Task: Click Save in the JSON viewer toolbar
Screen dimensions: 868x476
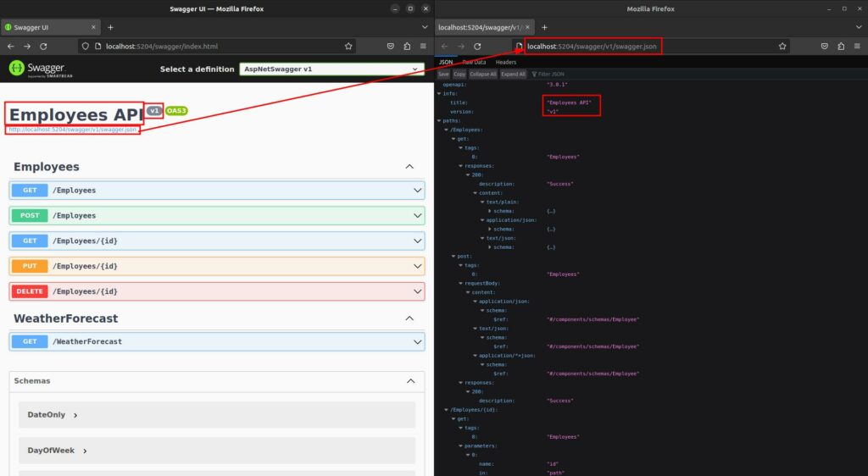Action: point(443,74)
